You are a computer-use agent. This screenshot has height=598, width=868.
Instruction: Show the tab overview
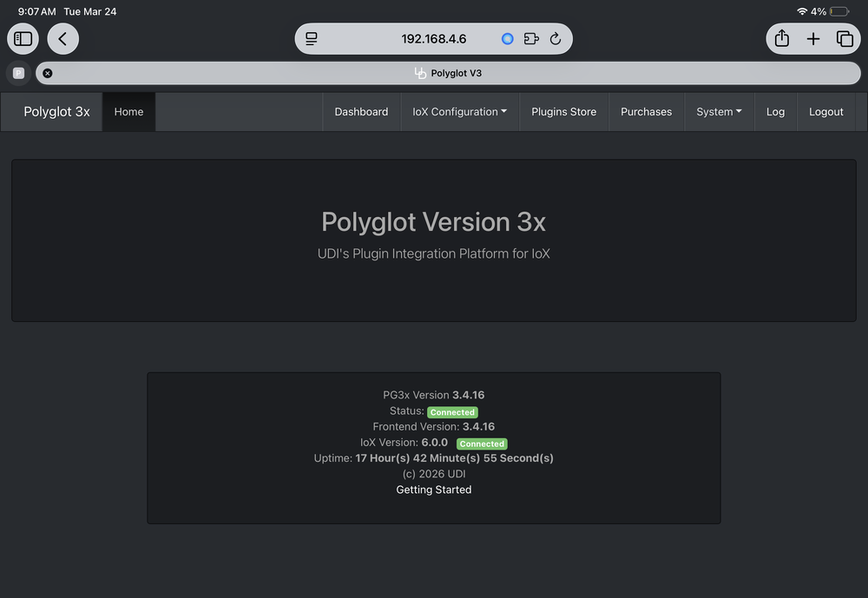click(x=844, y=39)
